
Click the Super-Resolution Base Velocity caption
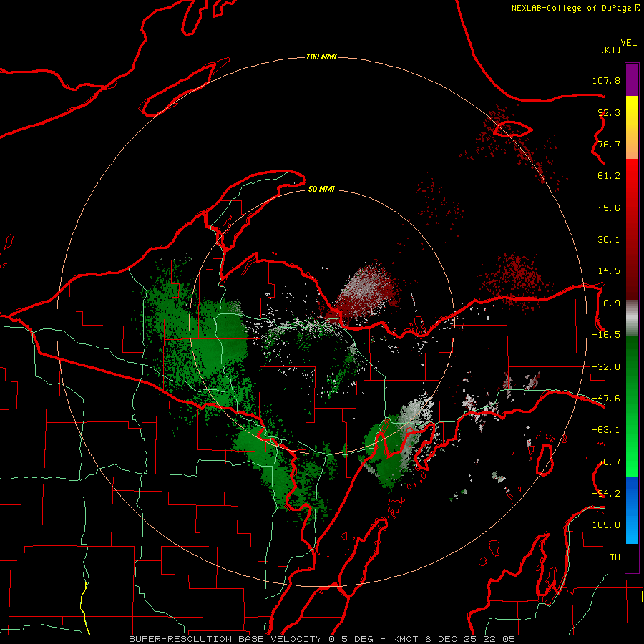point(322,639)
